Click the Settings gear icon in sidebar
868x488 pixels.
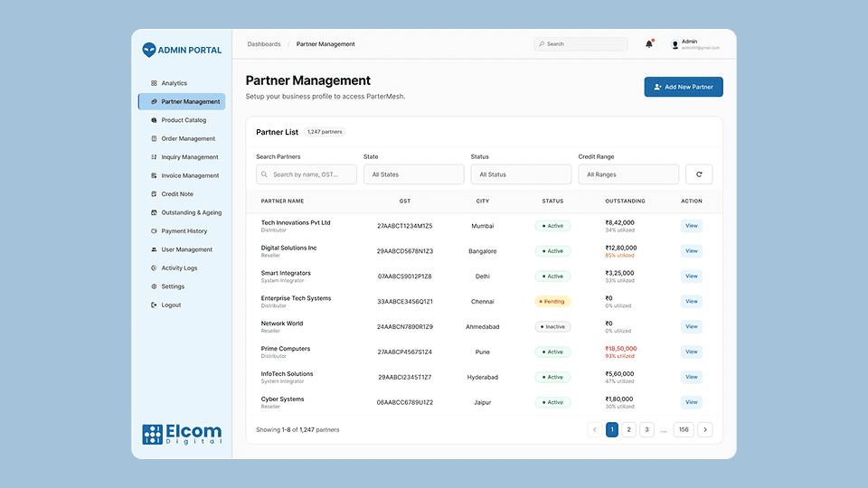tap(154, 286)
